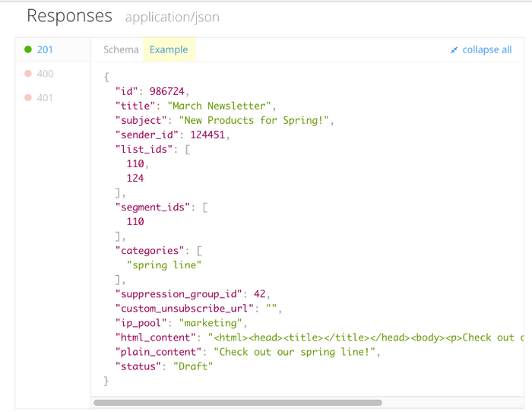The image size is (532, 412).
Task: Open the 400 response code
Action: tap(45, 74)
